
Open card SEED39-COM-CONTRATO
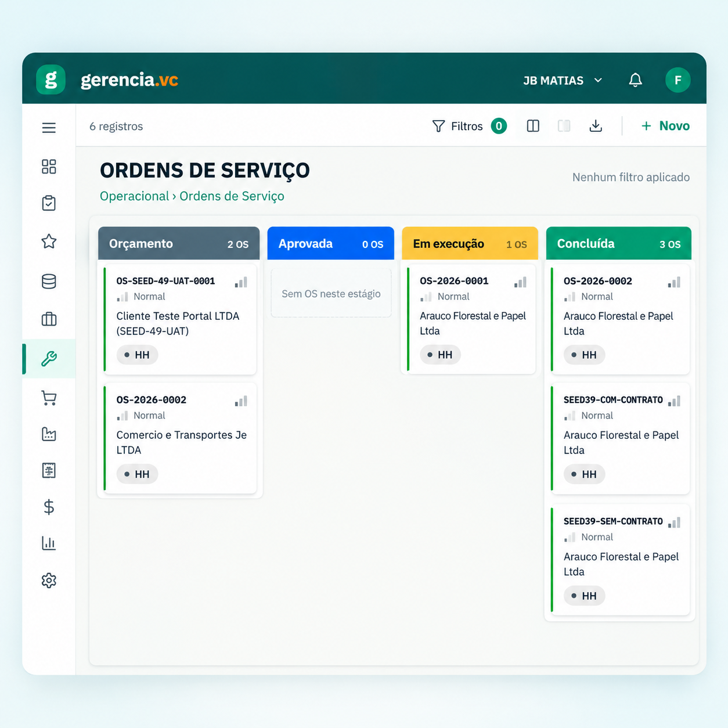click(x=620, y=439)
